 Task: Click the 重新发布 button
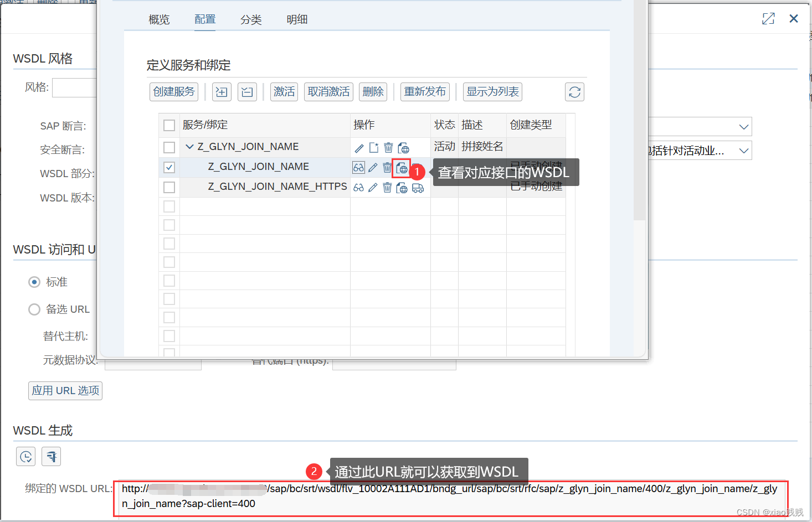[425, 92]
